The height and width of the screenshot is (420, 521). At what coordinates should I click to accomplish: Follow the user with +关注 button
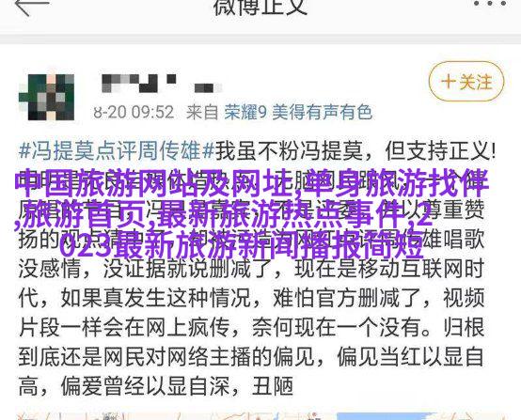(x=466, y=82)
